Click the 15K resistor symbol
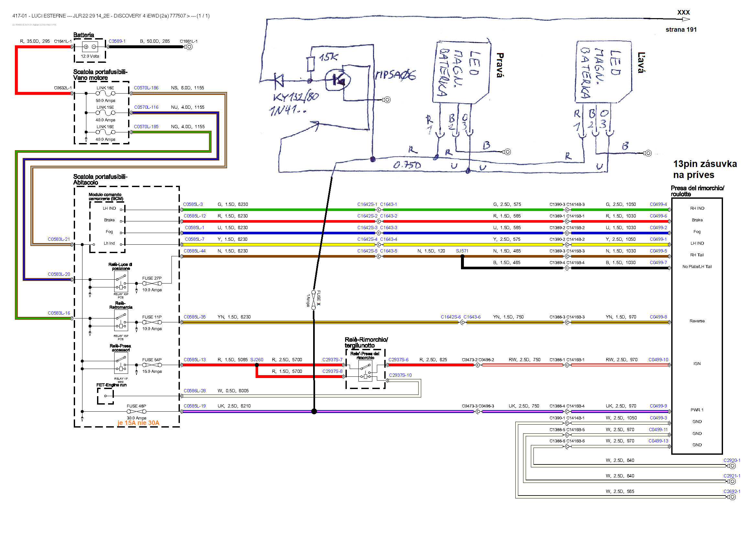 (x=311, y=64)
